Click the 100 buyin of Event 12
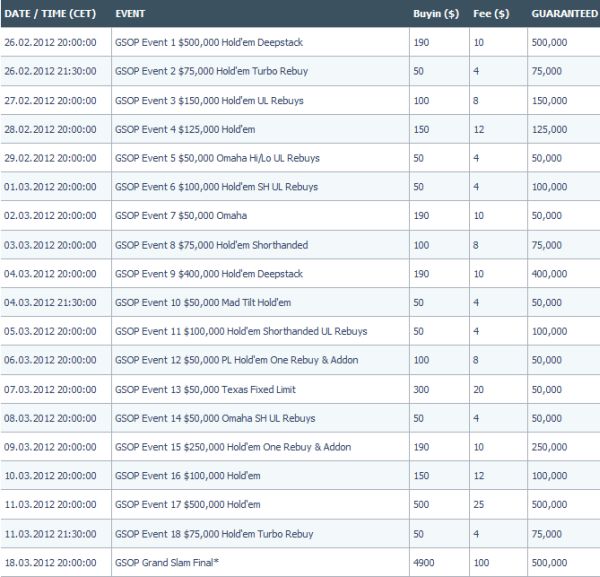 coord(421,360)
